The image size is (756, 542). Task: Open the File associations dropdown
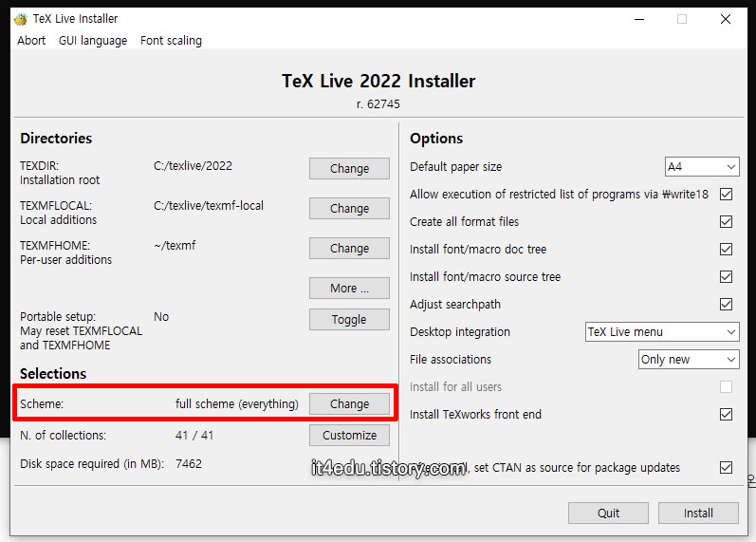tap(689, 360)
